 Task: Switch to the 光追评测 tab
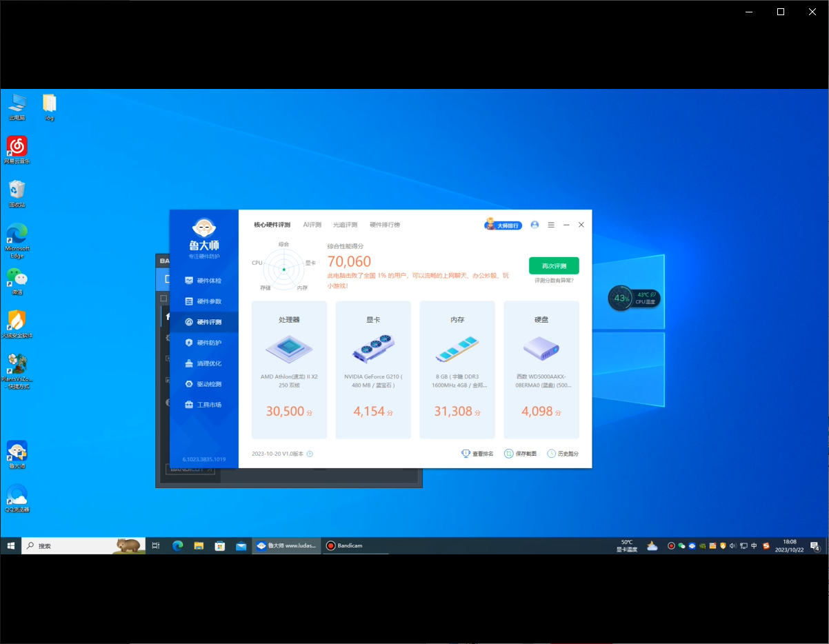coord(346,225)
